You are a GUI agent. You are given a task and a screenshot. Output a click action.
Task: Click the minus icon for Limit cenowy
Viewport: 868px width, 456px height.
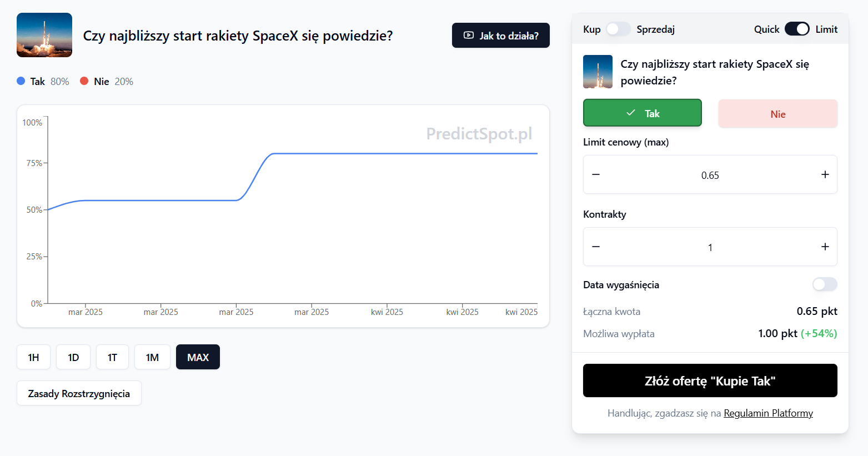[596, 174]
